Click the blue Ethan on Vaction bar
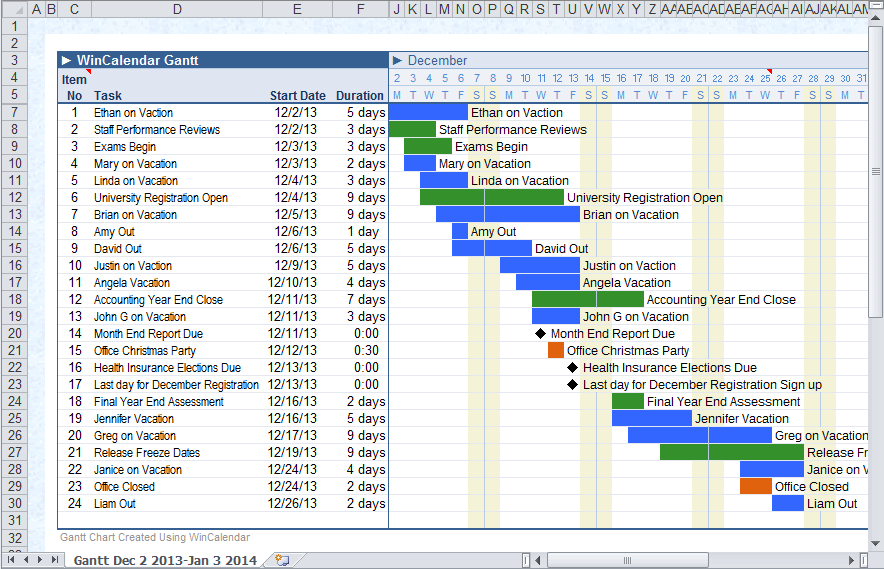Screen dimensions: 884x569 point(428,113)
